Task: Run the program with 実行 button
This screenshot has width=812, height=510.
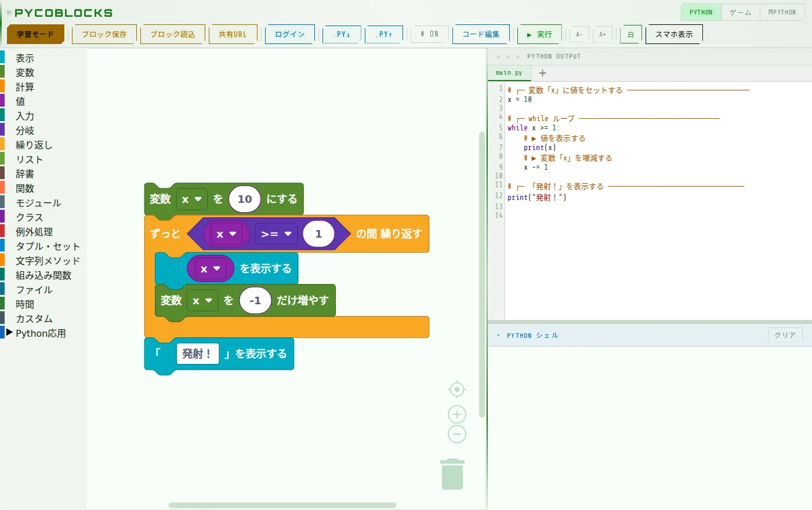Action: [x=539, y=34]
